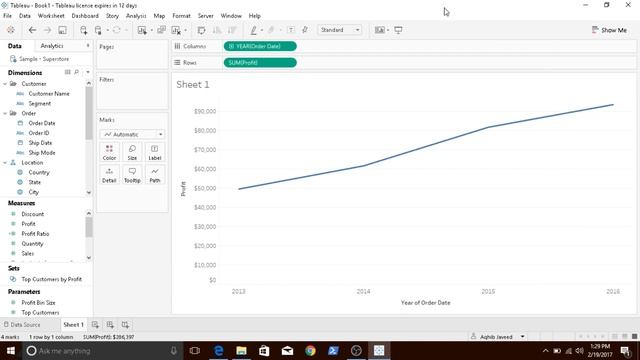This screenshot has height=360, width=640.
Task: Select the Profit Ratio measure
Action: 35,233
